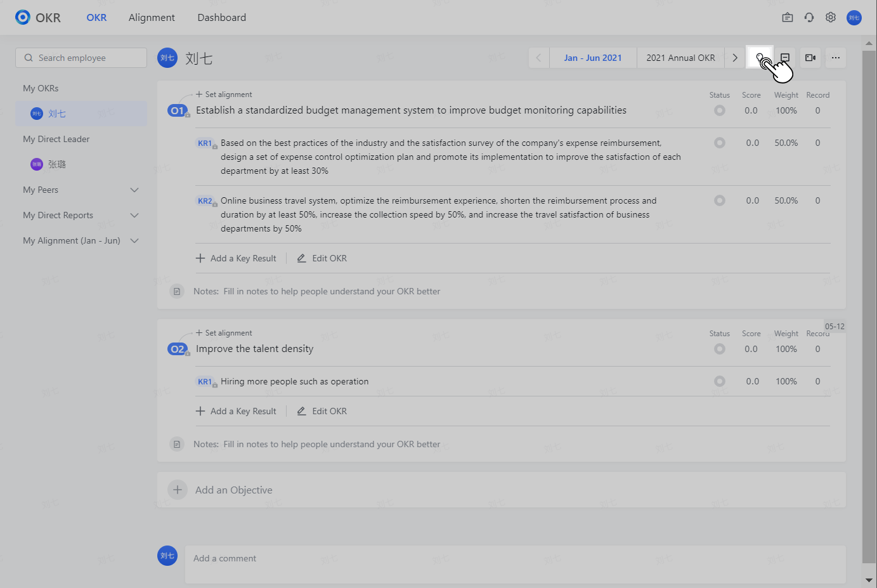Click the vertical scrollbar thumb
Viewport: 877px width, 588px height.
click(x=869, y=304)
